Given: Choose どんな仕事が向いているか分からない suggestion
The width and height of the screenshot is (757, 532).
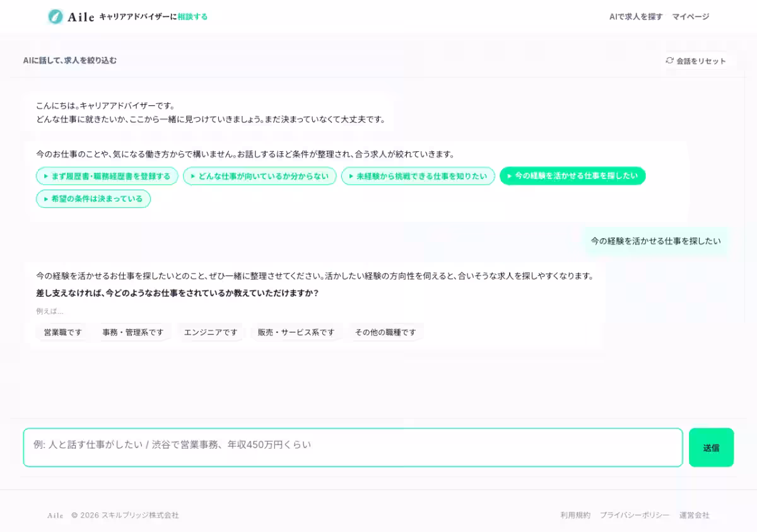Looking at the screenshot, I should pyautogui.click(x=260, y=176).
